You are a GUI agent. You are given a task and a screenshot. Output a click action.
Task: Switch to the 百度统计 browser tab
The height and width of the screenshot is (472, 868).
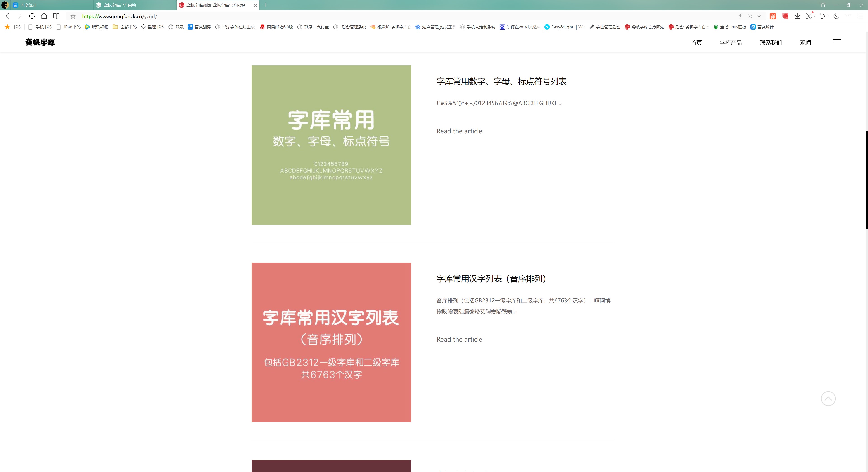51,5
